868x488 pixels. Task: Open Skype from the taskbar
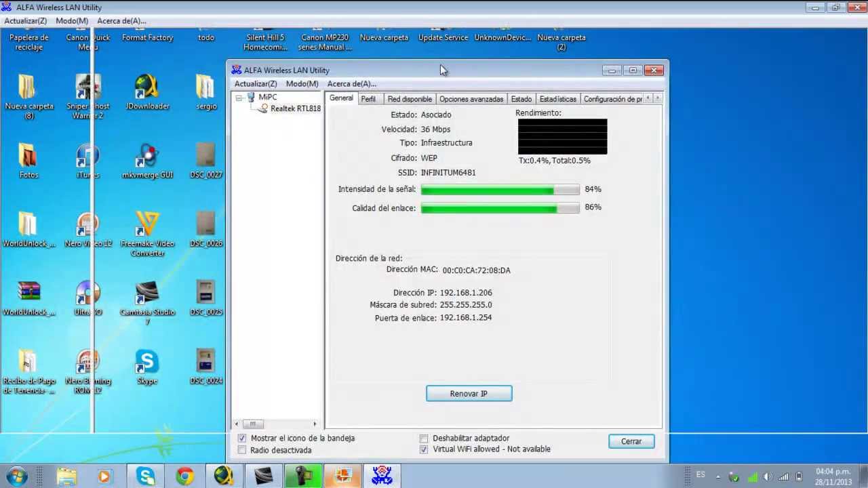click(145, 476)
